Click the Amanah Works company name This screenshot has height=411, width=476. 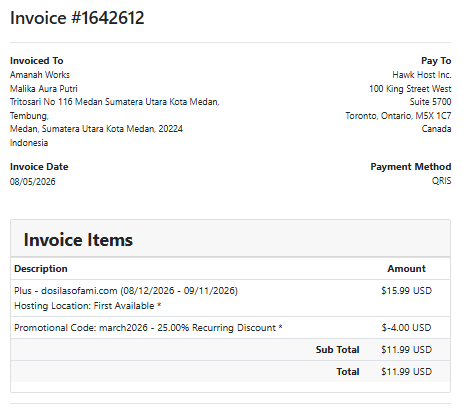pyautogui.click(x=40, y=75)
